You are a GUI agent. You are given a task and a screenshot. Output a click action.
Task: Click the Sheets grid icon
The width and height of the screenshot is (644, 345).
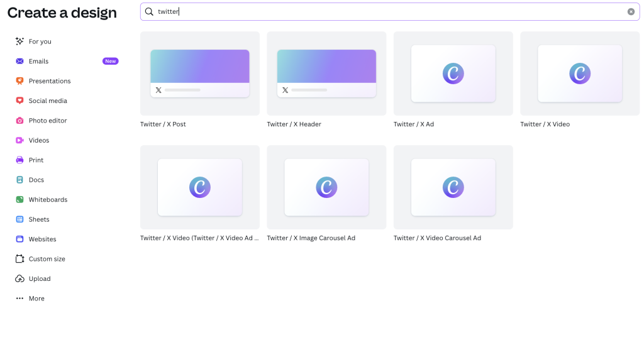19,219
